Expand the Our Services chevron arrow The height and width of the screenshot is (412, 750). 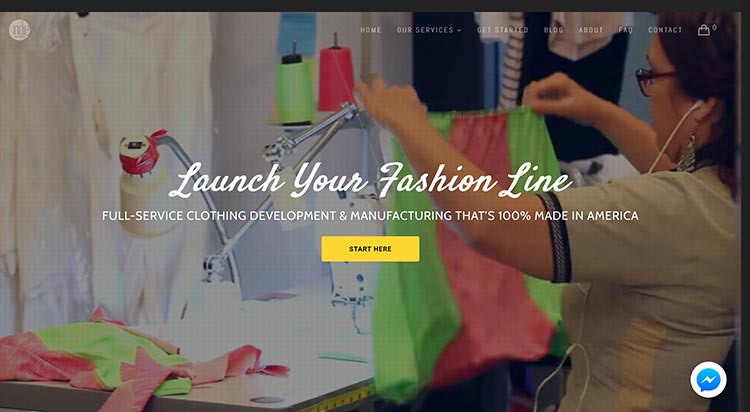(459, 30)
